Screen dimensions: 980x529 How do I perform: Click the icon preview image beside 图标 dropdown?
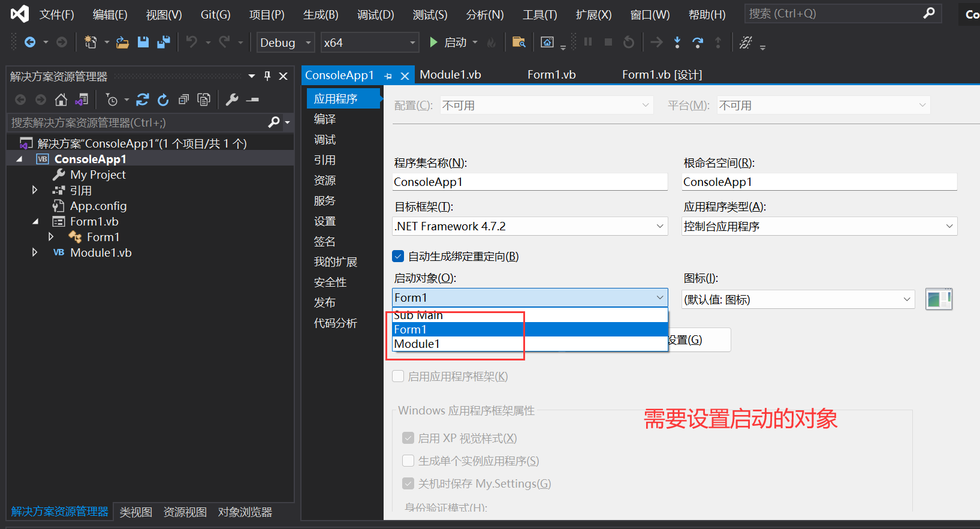pyautogui.click(x=939, y=299)
